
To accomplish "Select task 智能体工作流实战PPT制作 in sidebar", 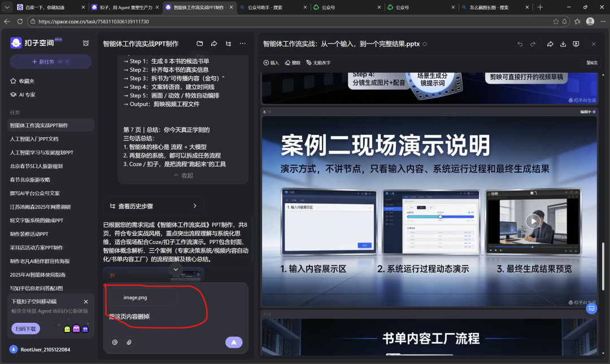I will [51, 125].
